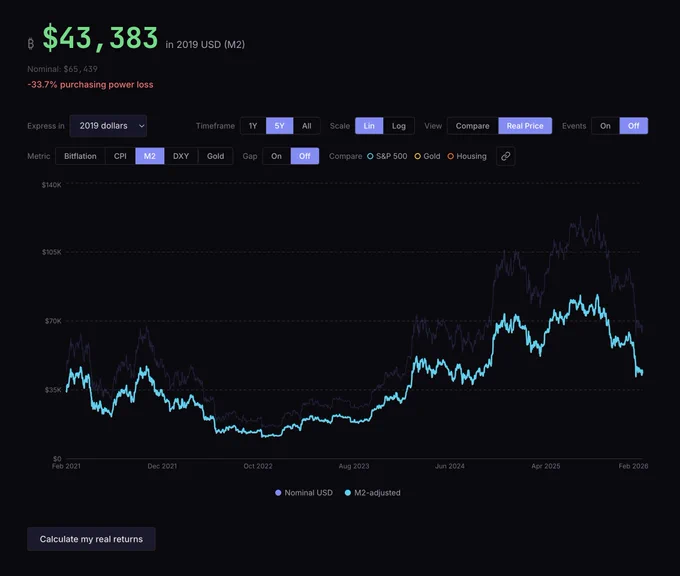Enable Gold comparison
The height and width of the screenshot is (576, 680).
click(427, 156)
